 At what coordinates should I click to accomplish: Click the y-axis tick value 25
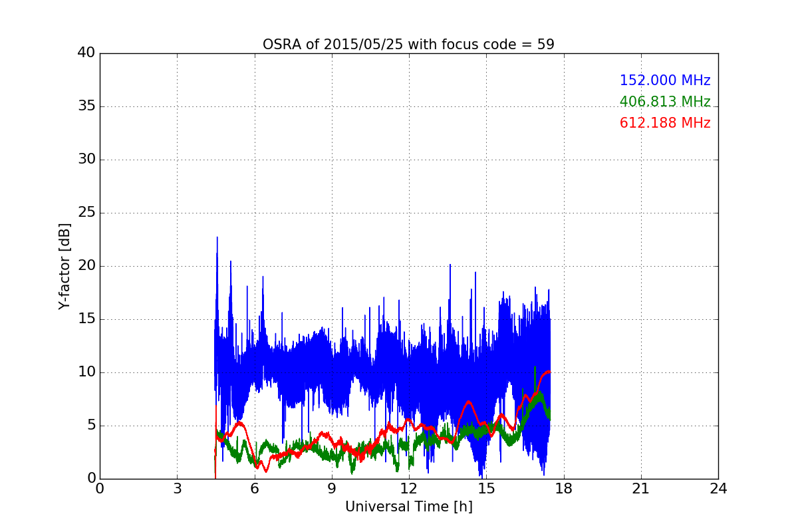coord(86,213)
